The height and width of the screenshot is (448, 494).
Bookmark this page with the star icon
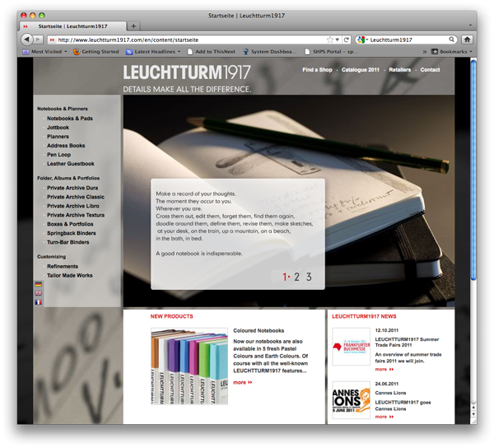pyautogui.click(x=330, y=40)
